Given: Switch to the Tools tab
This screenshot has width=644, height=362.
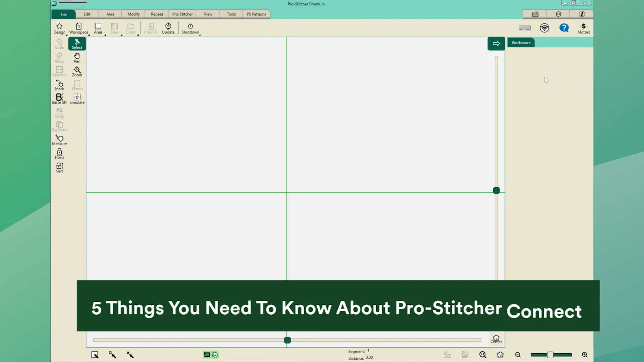Looking at the screenshot, I should coord(231,14).
